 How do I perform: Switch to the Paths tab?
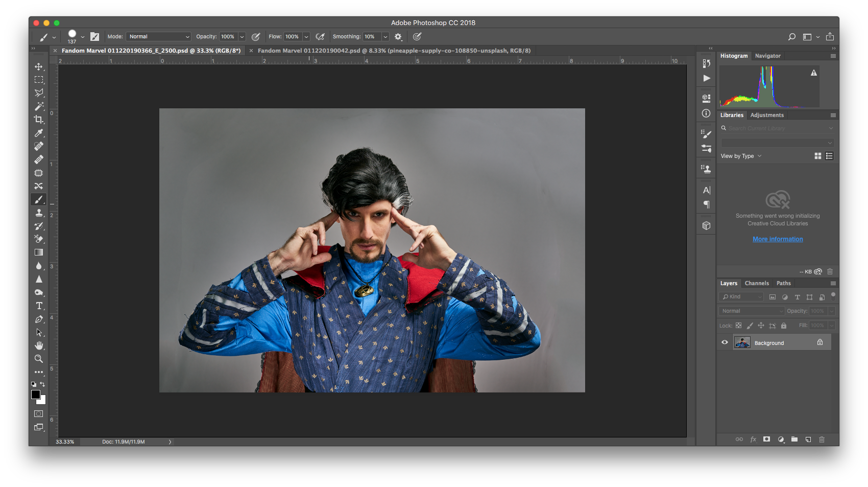tap(783, 283)
